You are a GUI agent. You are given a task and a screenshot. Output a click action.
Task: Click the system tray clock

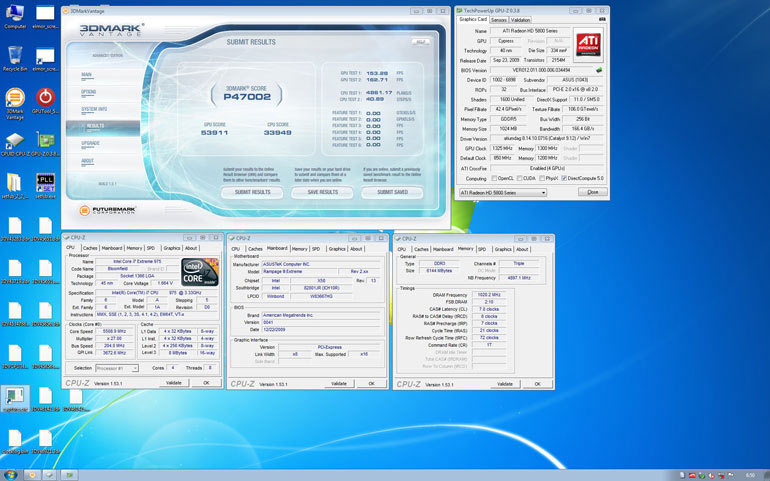click(750, 475)
